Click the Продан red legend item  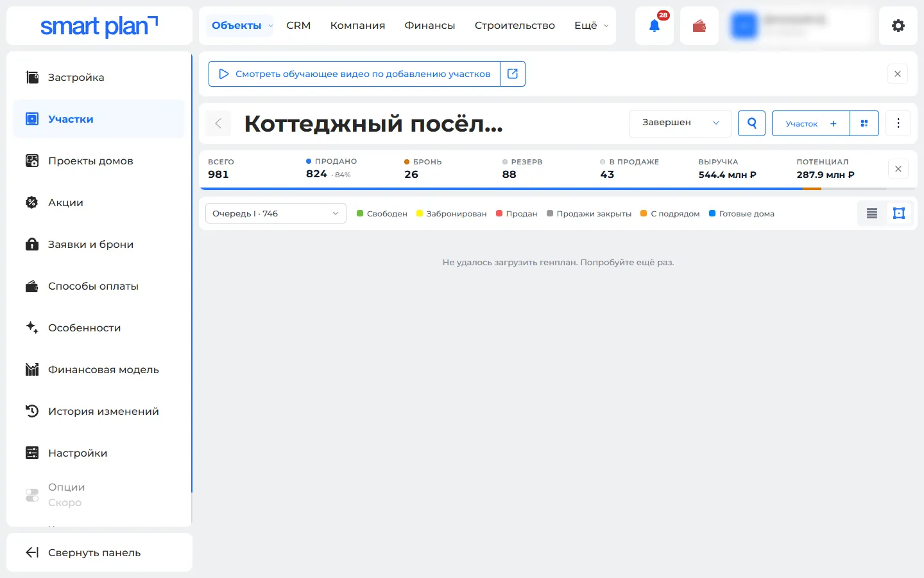517,214
